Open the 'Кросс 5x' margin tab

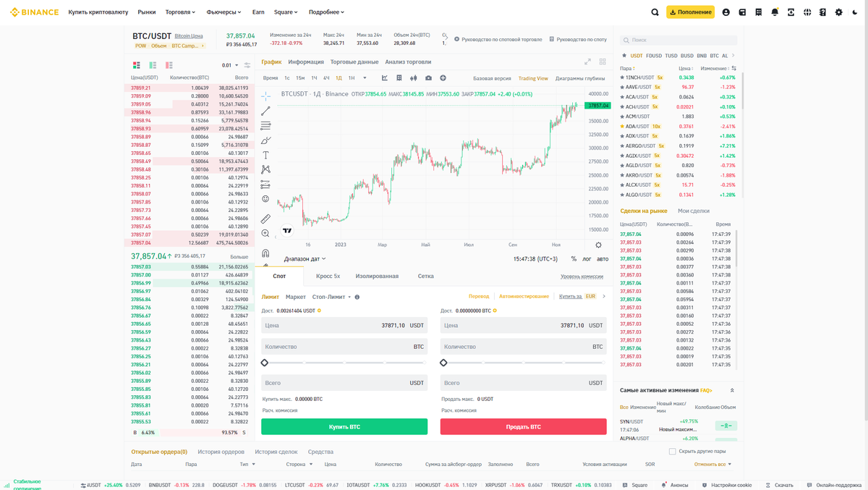(x=328, y=276)
